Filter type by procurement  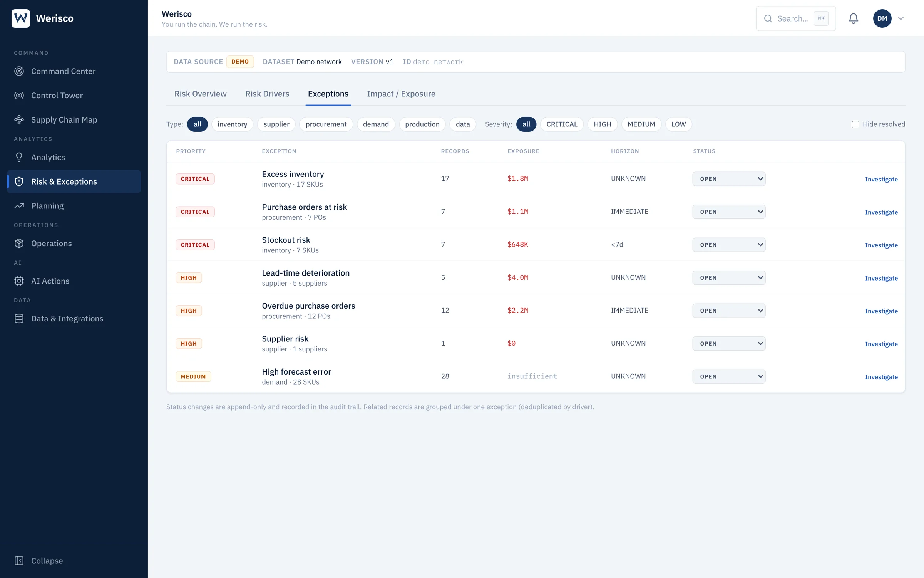tap(326, 124)
